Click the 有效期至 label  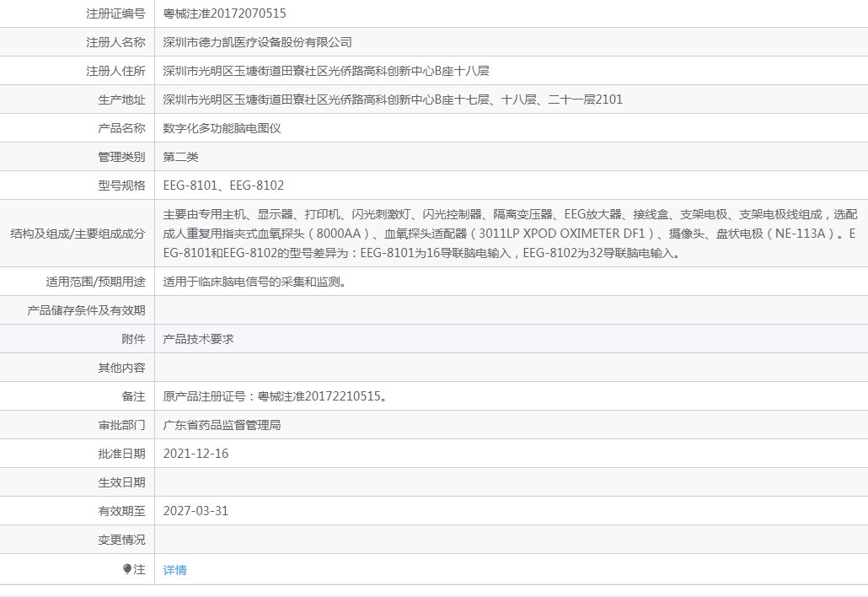[x=122, y=511]
